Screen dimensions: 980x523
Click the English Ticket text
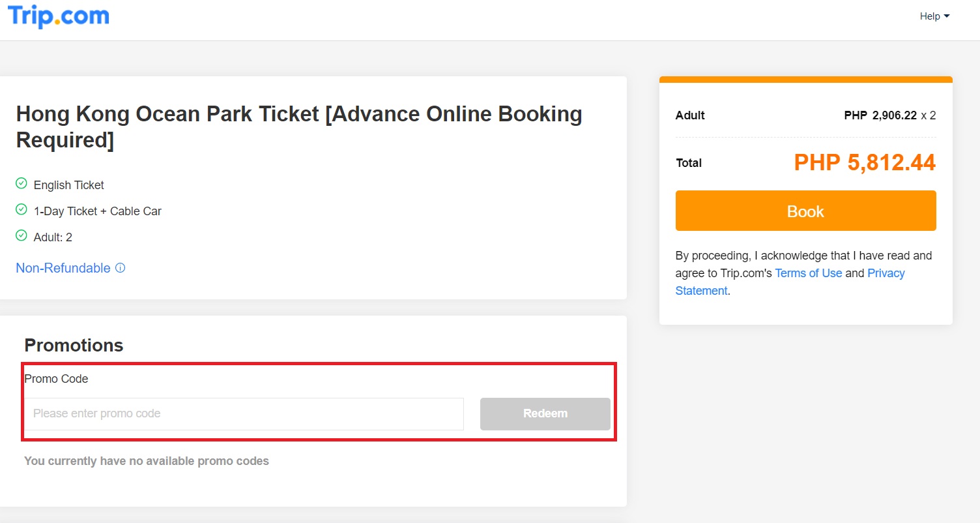tap(69, 185)
